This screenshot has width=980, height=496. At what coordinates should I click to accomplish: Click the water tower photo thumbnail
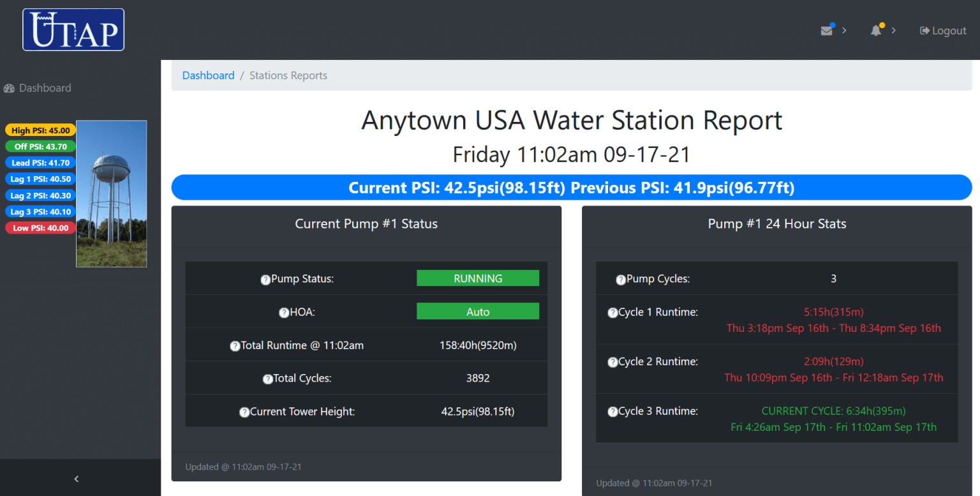[x=111, y=193]
